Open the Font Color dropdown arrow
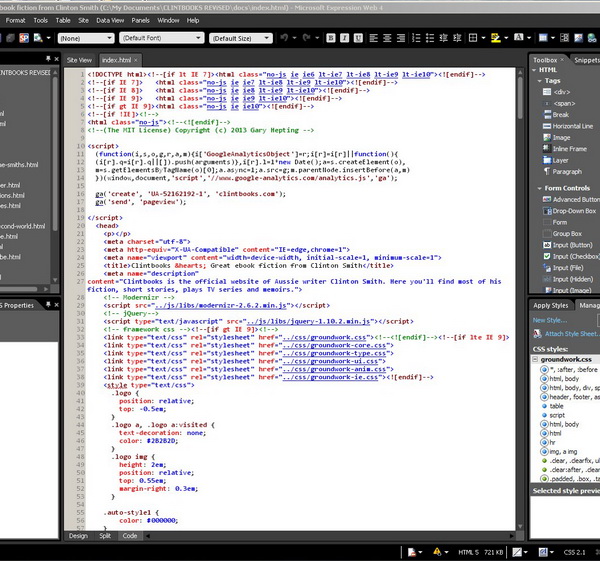 (x=529, y=38)
